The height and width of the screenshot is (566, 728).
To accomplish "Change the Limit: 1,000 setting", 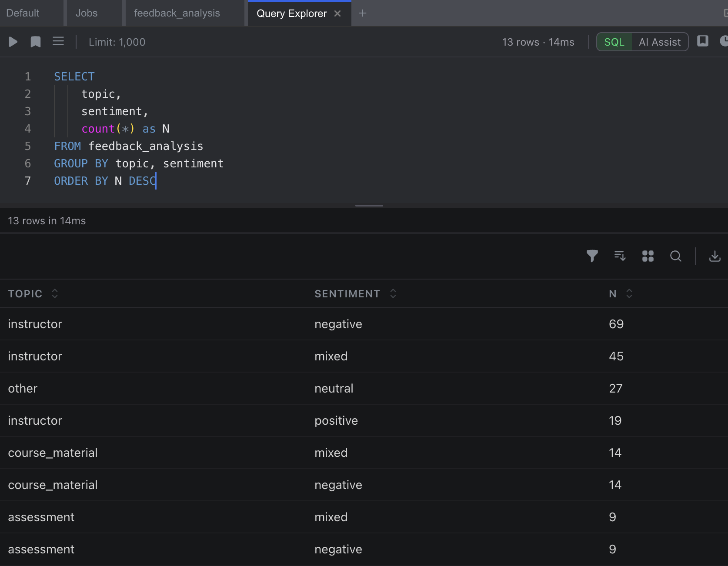I will click(117, 42).
